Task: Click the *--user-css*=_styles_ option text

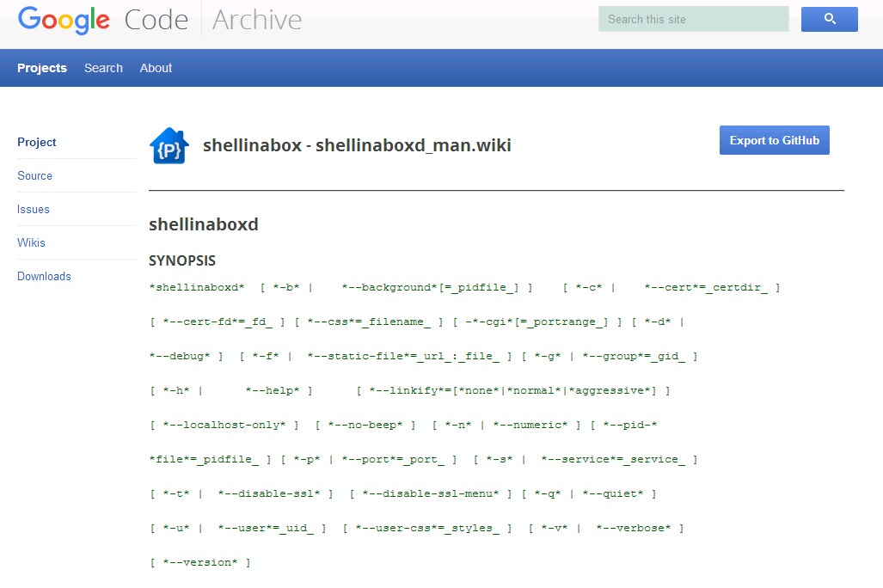Action: (428, 528)
